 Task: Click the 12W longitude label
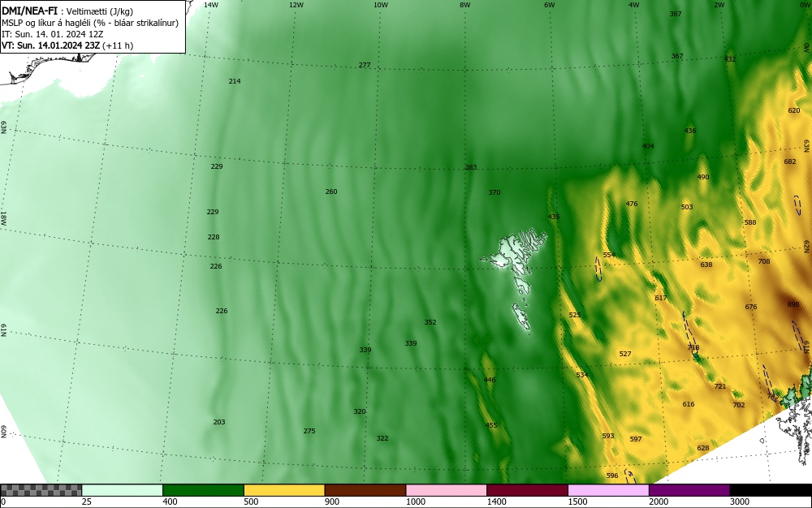[296, 5]
